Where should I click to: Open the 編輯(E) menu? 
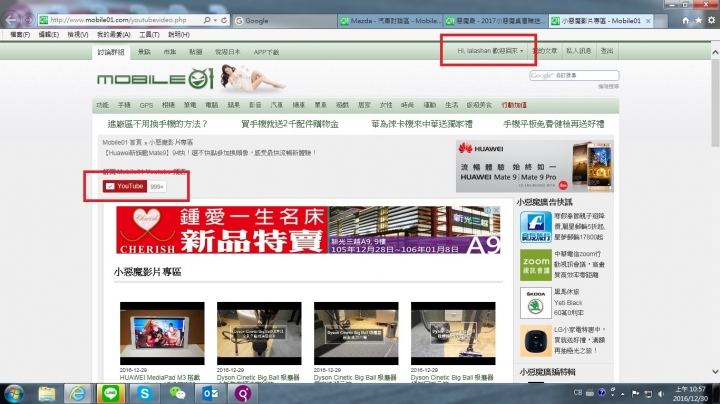pos(48,35)
